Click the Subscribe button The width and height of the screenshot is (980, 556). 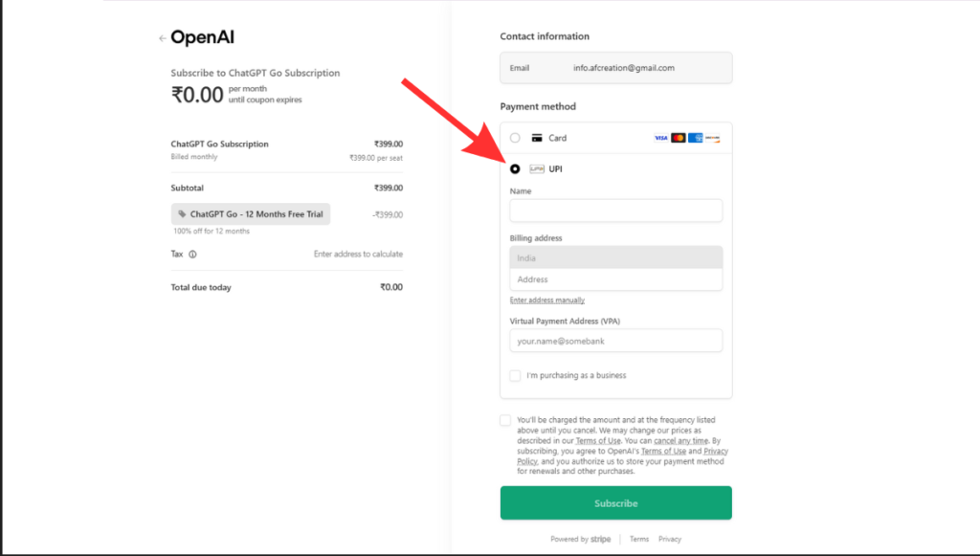(615, 502)
